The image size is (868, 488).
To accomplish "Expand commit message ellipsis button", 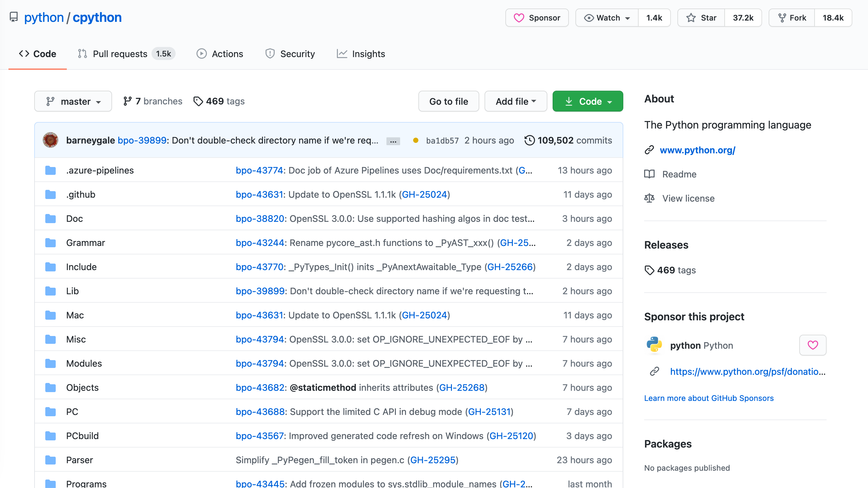I will [x=393, y=141].
